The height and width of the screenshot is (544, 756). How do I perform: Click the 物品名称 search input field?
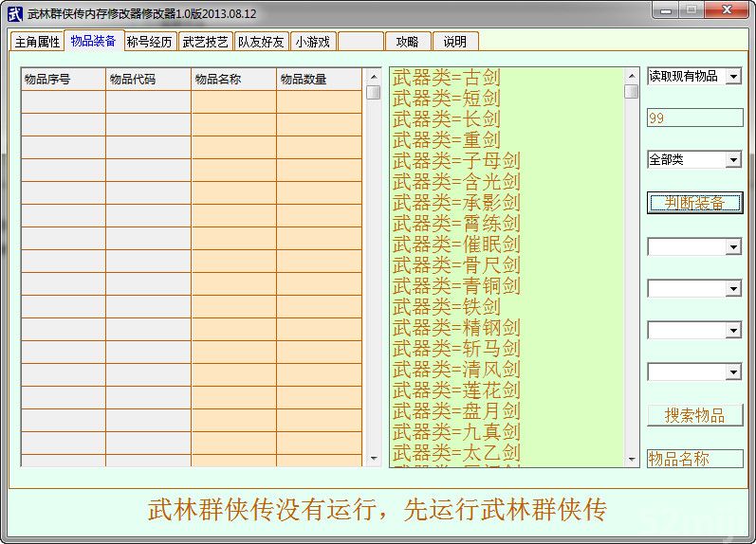tap(694, 459)
